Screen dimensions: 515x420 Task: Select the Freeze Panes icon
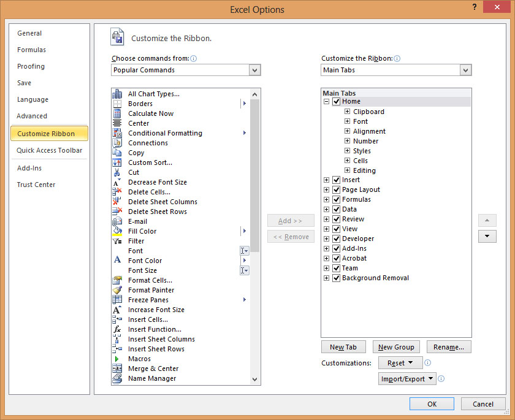pos(117,300)
